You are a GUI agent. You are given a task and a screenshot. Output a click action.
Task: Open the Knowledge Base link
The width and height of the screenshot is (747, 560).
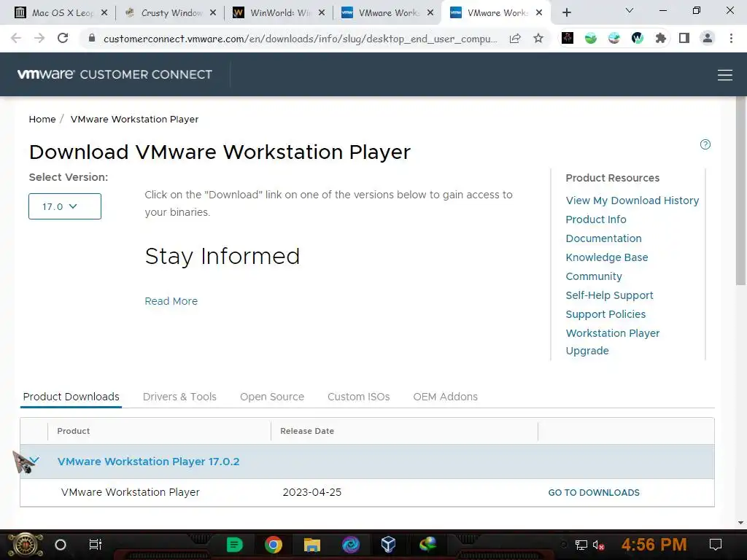(x=607, y=257)
